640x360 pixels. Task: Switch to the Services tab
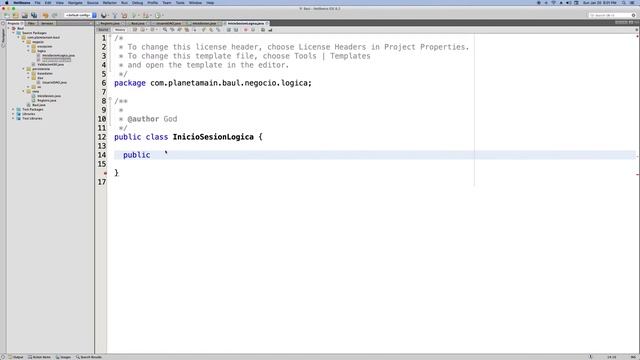tap(47, 23)
